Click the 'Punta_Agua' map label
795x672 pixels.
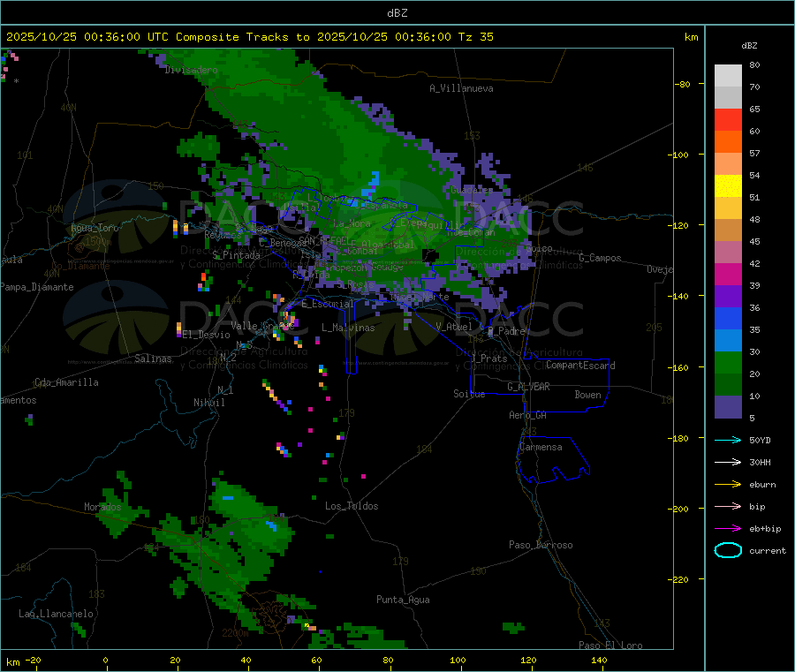coord(403,600)
